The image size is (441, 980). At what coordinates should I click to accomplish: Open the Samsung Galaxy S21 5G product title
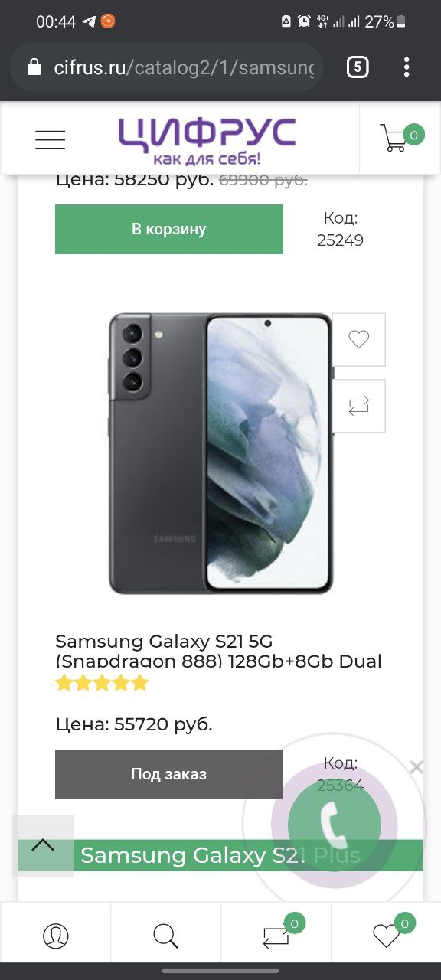pyautogui.click(x=218, y=651)
